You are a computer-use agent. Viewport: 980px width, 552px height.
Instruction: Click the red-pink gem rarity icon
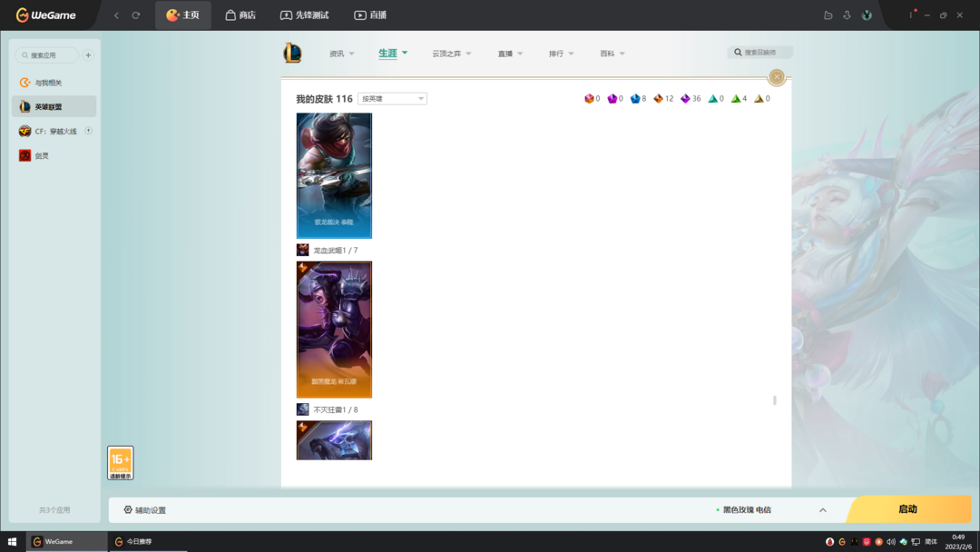coord(589,99)
